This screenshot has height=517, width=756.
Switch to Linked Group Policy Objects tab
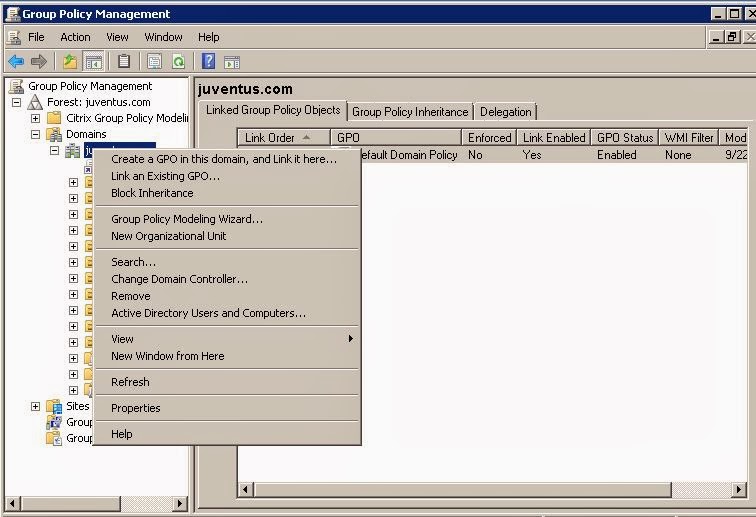273,110
